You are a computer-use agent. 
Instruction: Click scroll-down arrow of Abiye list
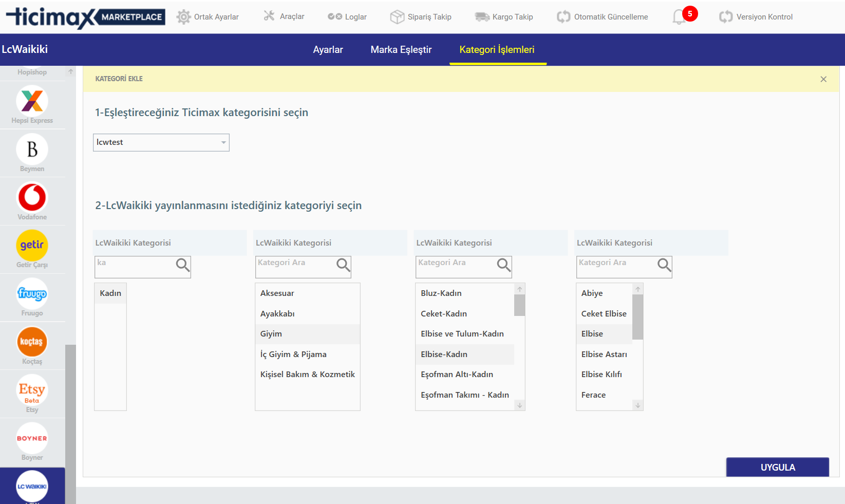(x=638, y=405)
